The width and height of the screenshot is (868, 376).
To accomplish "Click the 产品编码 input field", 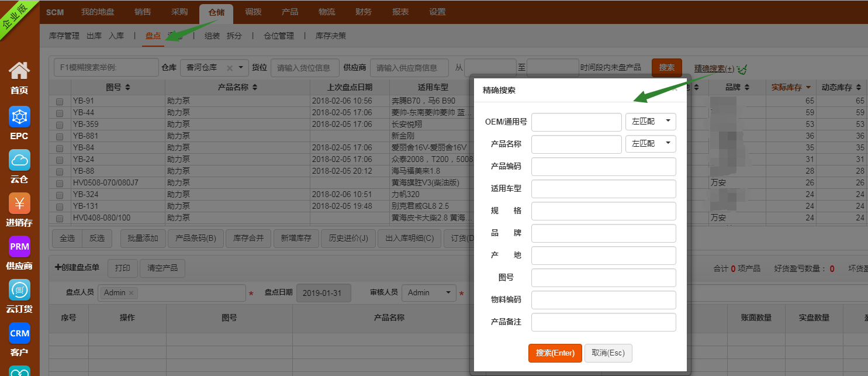I will [603, 167].
